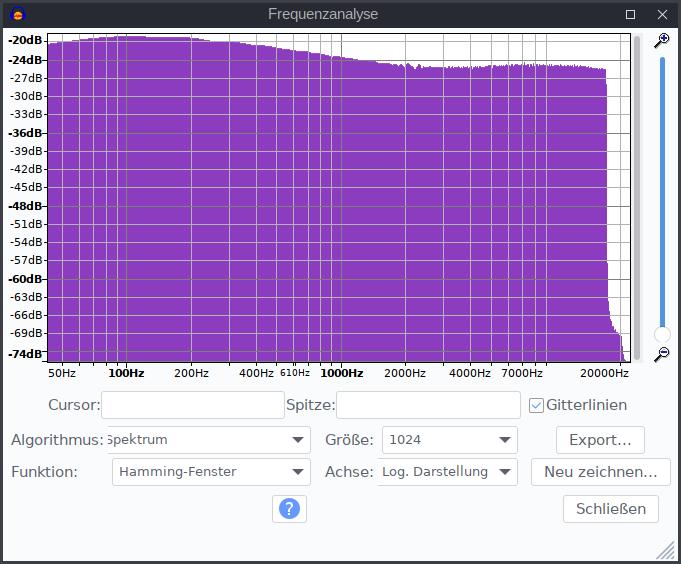Click the window resize grip corner

(665, 550)
